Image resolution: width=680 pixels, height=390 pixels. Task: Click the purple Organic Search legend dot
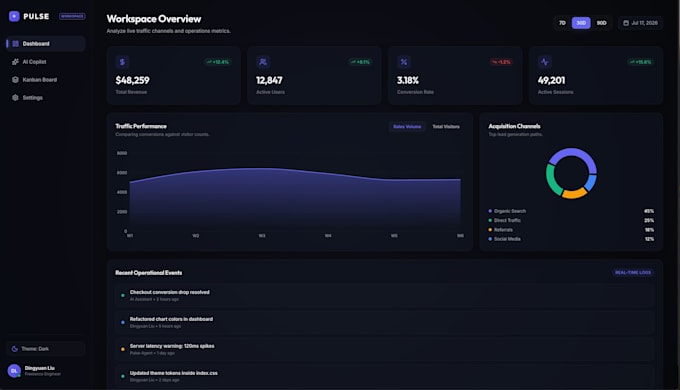click(x=490, y=211)
